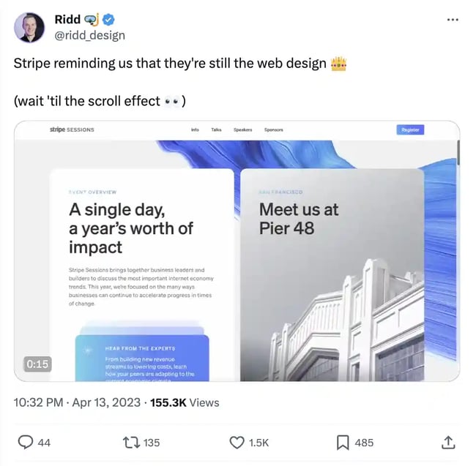The height and width of the screenshot is (466, 476).
Task: Click the retweet arrows icon
Action: click(131, 443)
